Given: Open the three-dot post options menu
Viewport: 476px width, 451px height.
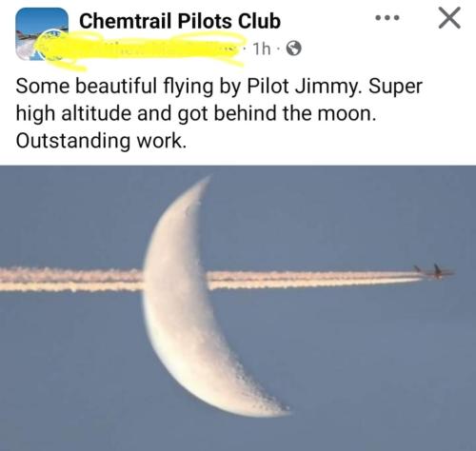Looking at the screenshot, I should [x=387, y=18].
